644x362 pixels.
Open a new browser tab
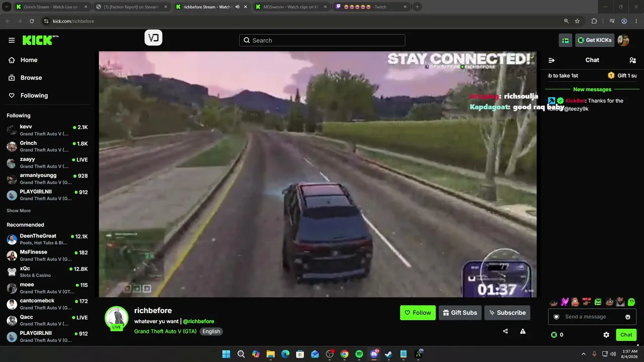pos(417,7)
